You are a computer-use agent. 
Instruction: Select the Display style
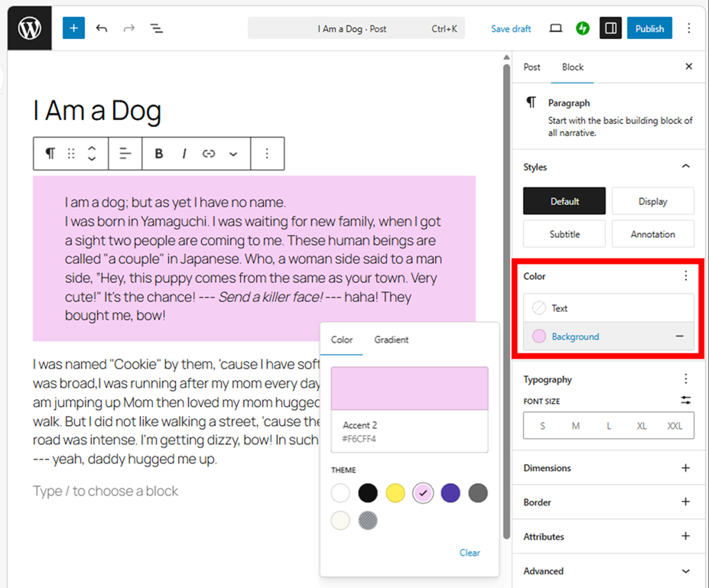click(652, 201)
